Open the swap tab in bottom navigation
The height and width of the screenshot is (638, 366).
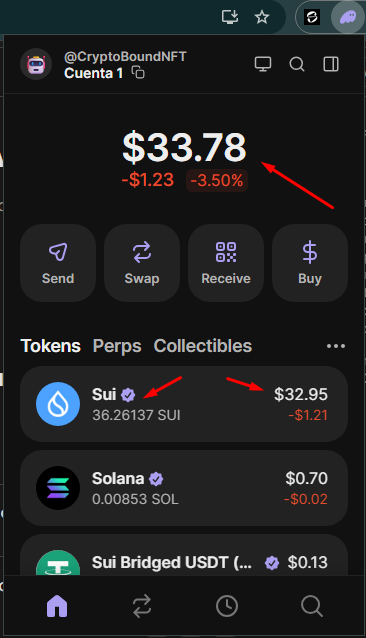click(142, 606)
